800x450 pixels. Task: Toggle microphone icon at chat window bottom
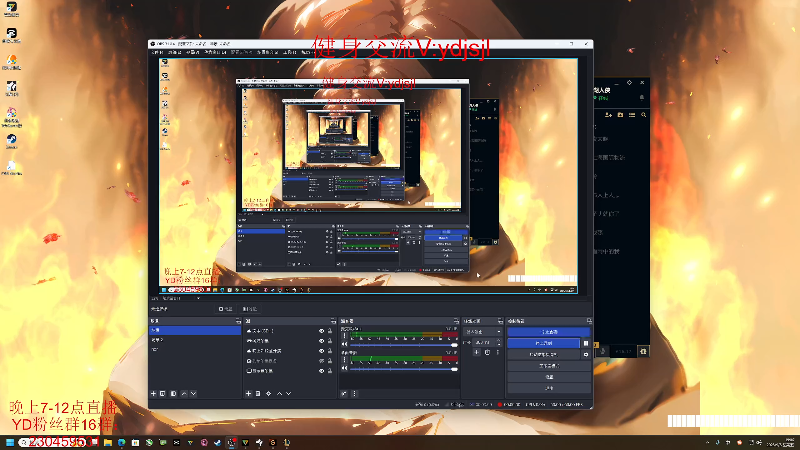(x=603, y=351)
